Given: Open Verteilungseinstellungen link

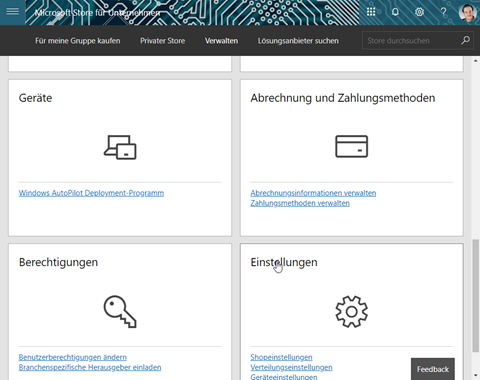Looking at the screenshot, I should [x=291, y=367].
